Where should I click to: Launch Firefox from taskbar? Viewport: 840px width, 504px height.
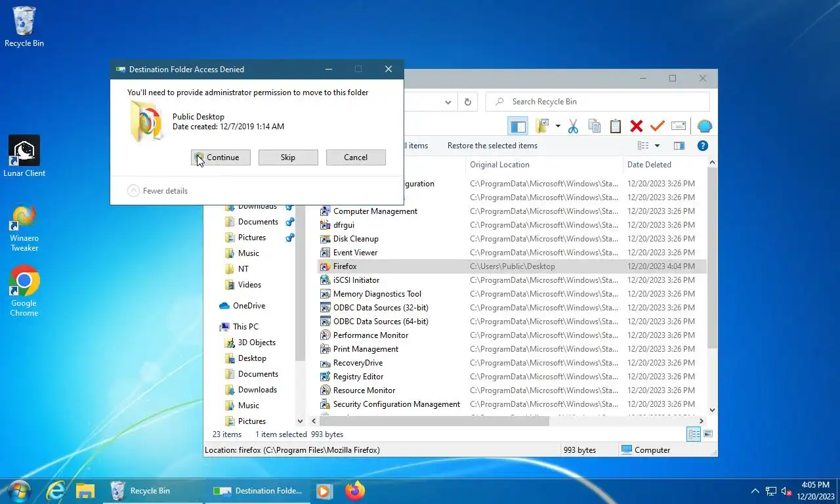point(355,491)
